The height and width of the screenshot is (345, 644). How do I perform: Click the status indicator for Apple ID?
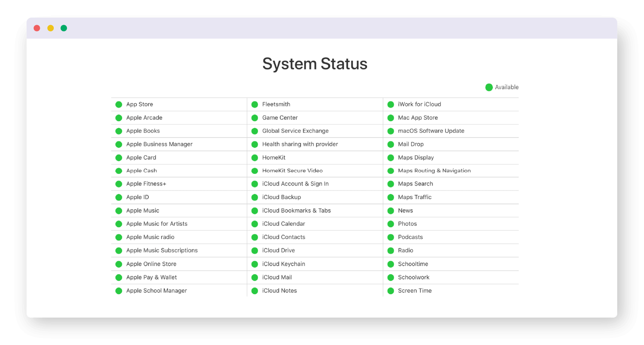(x=119, y=197)
